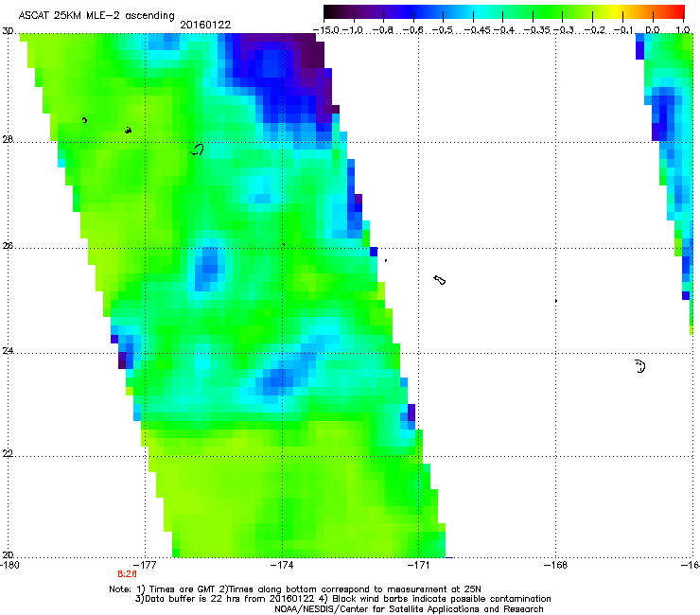Screen dimensions: 700x615
Task: Click the -15.0 color bar label
Action: (326, 30)
